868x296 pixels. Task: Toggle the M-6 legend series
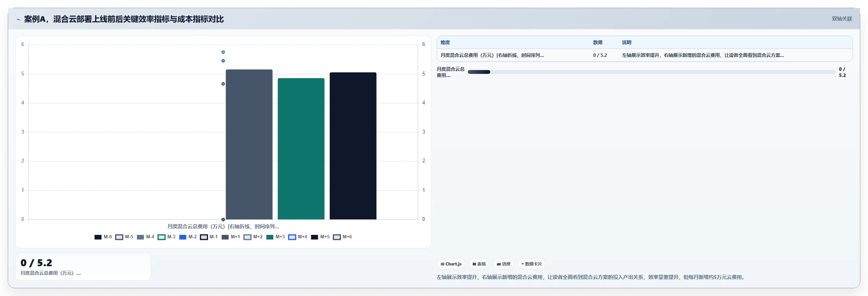(103, 237)
